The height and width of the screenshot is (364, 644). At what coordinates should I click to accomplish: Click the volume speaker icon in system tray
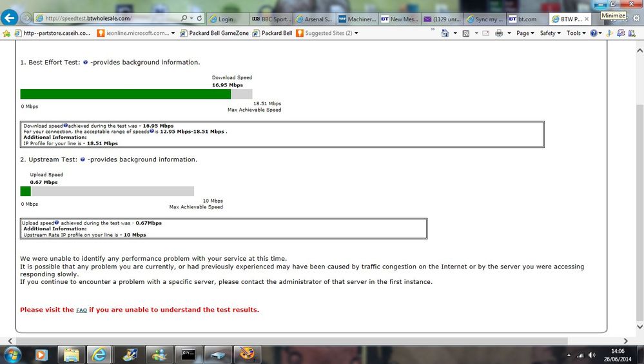(592, 354)
